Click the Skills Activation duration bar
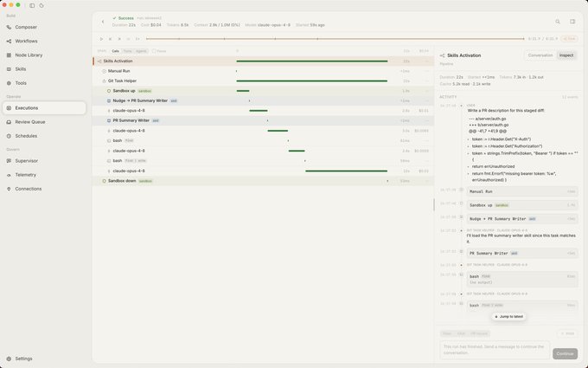 [312, 61]
